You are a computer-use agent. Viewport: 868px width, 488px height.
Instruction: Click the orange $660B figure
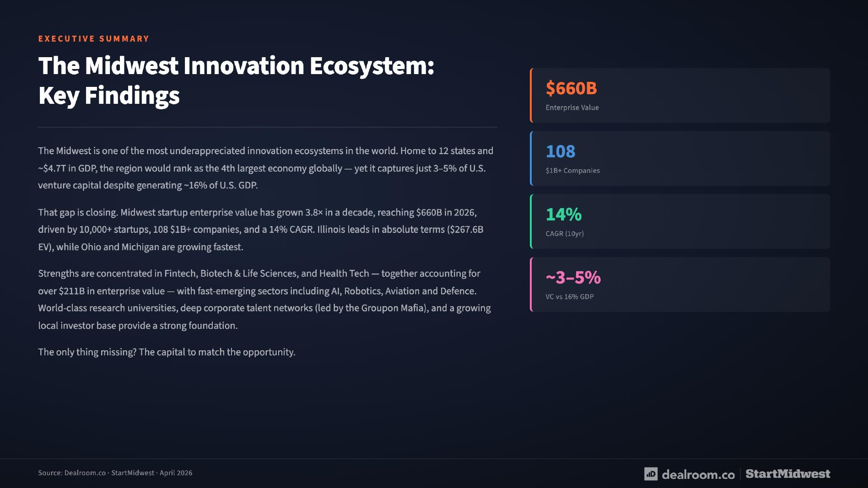tap(571, 88)
